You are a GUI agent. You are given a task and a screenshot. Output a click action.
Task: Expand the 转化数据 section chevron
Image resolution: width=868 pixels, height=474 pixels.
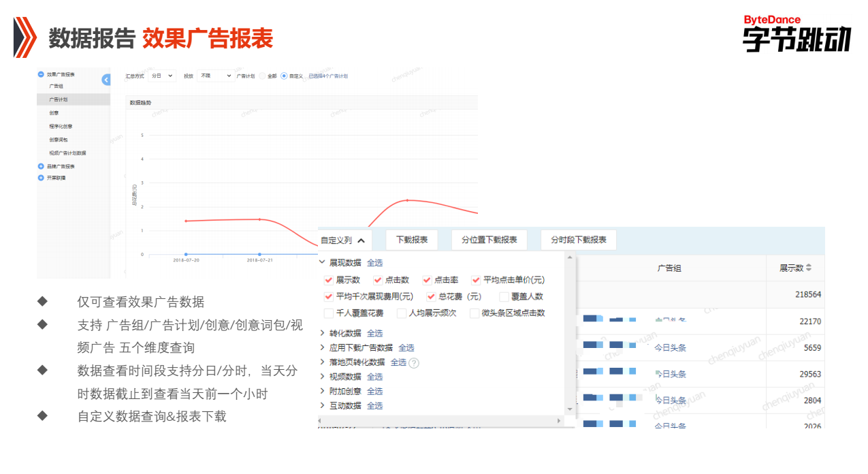coord(323,333)
